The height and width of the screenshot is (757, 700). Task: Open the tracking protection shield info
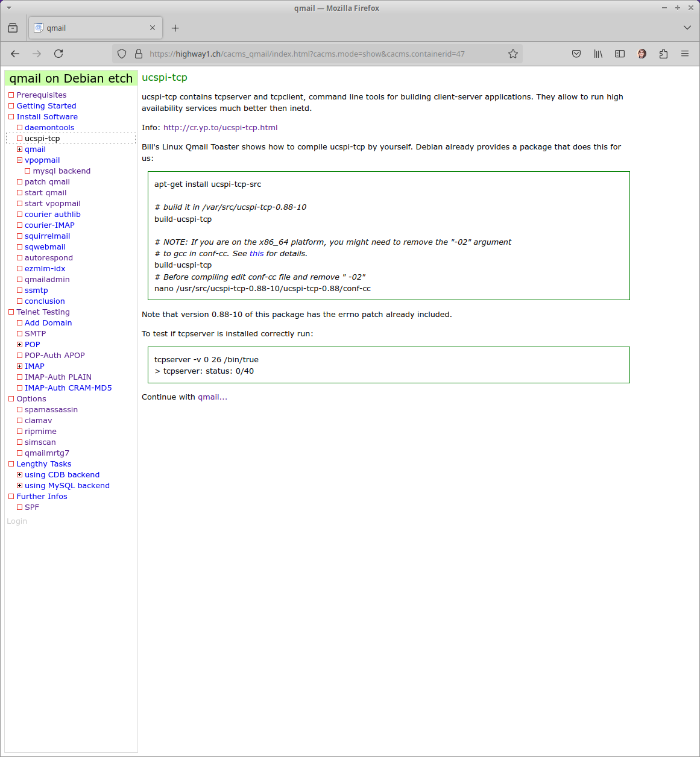click(122, 54)
